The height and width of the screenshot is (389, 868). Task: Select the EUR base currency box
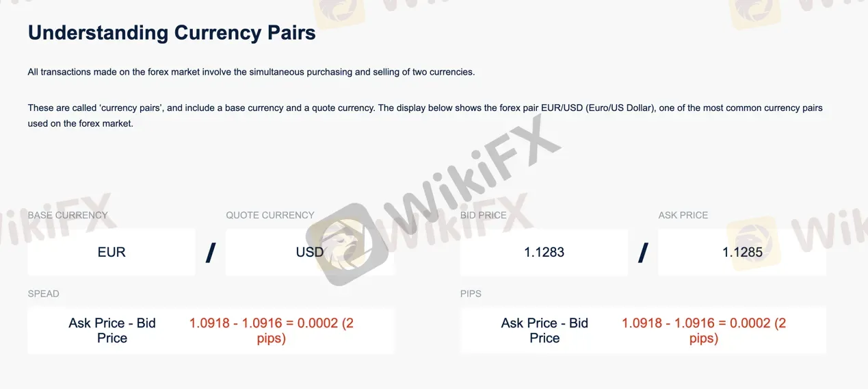111,252
